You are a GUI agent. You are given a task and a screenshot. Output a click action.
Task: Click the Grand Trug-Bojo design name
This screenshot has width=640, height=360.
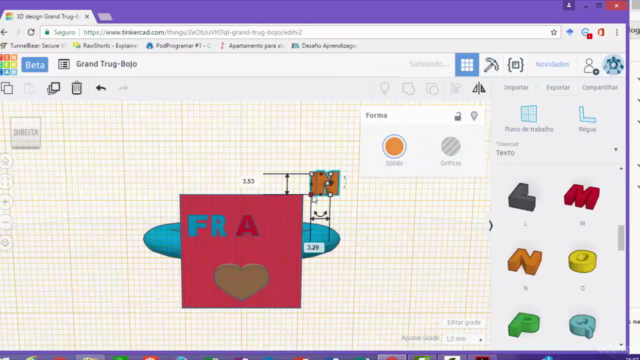click(x=107, y=64)
